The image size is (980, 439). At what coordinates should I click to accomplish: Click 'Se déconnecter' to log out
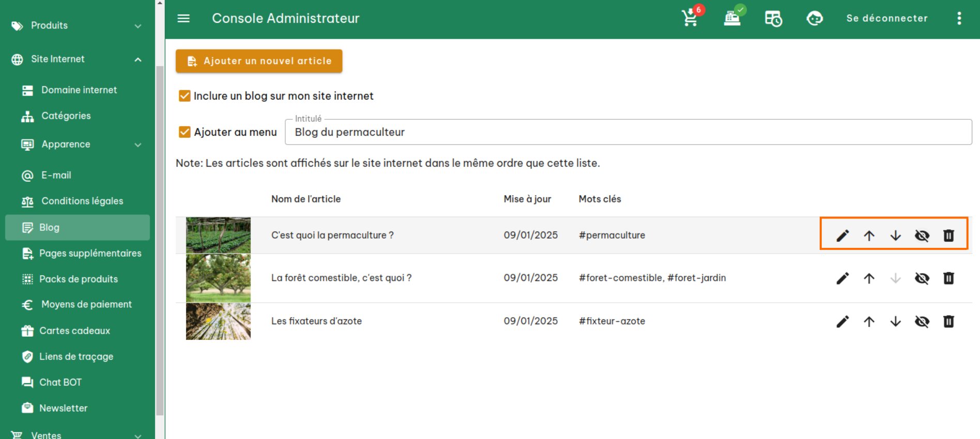click(x=886, y=18)
